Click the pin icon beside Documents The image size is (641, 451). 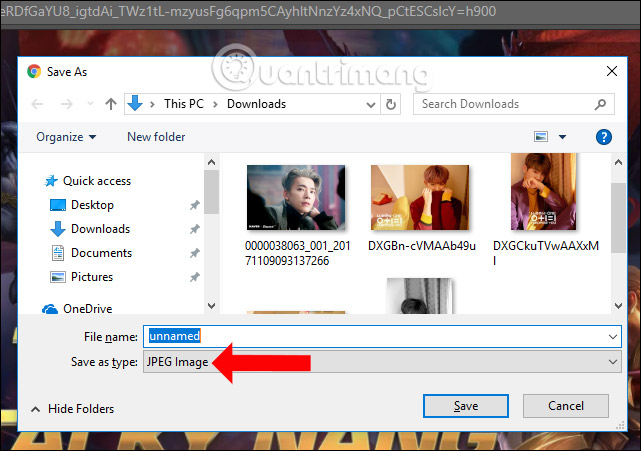pos(195,253)
